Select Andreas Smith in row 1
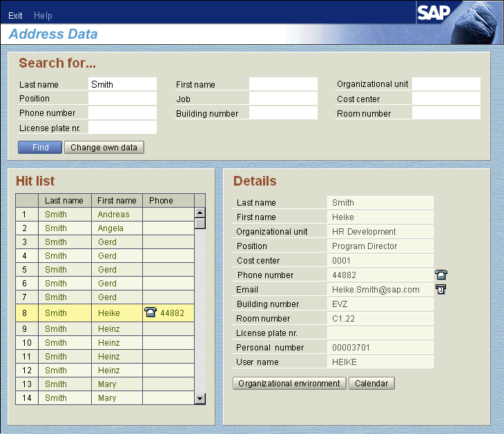 [x=113, y=215]
